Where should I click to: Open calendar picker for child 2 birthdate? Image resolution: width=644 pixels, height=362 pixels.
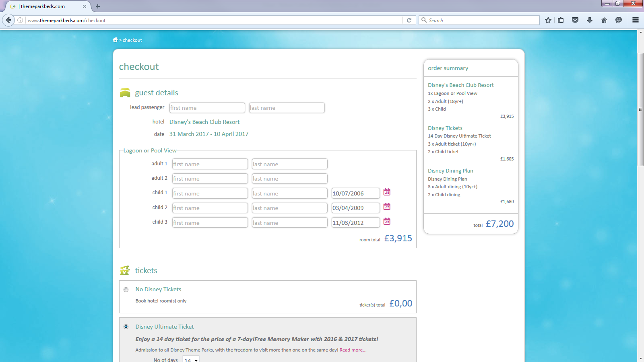point(387,207)
